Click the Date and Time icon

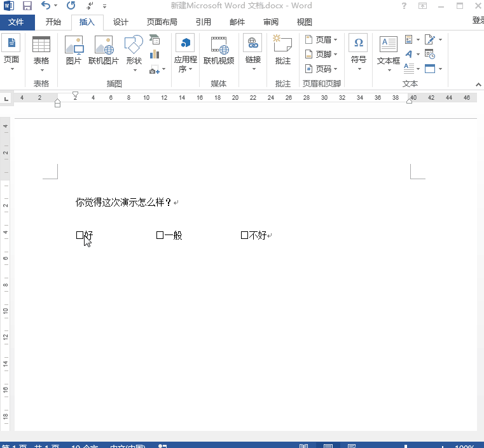click(430, 54)
